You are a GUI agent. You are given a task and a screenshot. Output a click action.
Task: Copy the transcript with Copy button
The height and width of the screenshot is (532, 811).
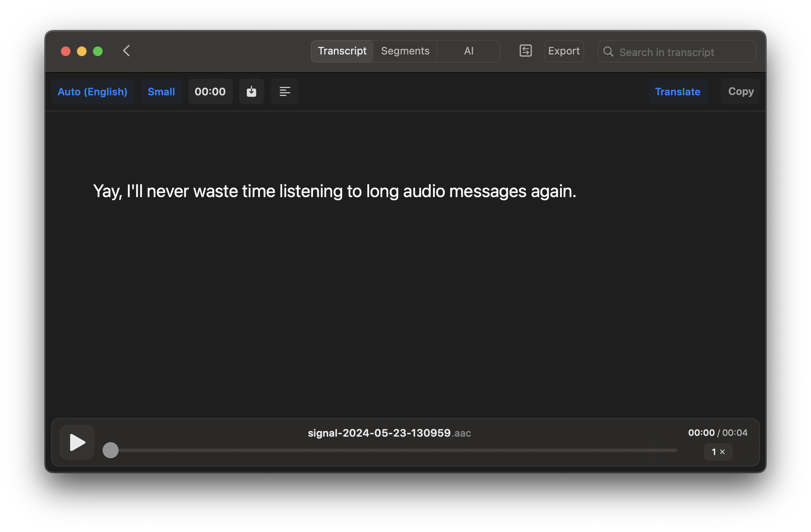[740, 92]
